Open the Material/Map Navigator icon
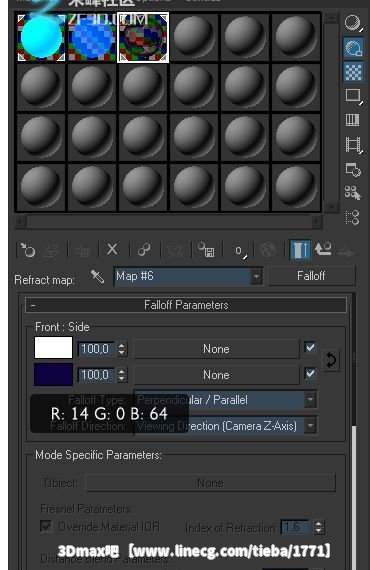The width and height of the screenshot is (370, 570). [x=353, y=217]
